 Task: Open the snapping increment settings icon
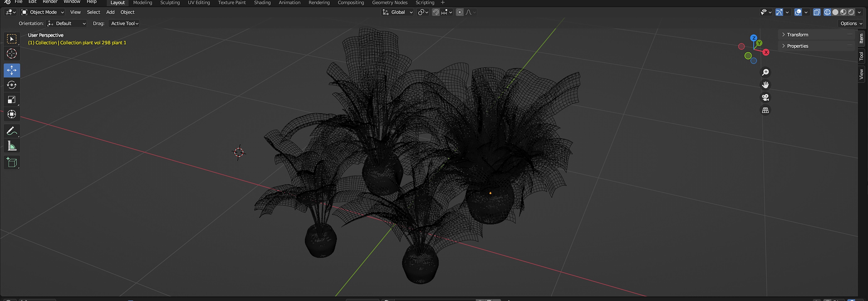[x=446, y=12]
